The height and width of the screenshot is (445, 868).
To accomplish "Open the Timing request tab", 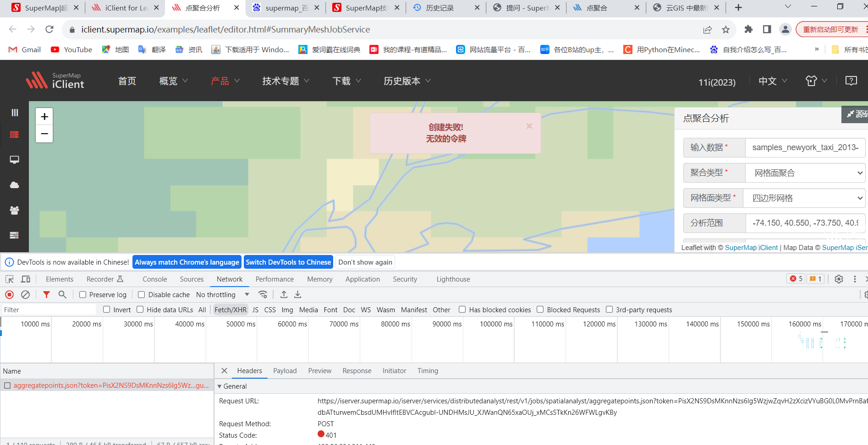I will click(x=428, y=370).
